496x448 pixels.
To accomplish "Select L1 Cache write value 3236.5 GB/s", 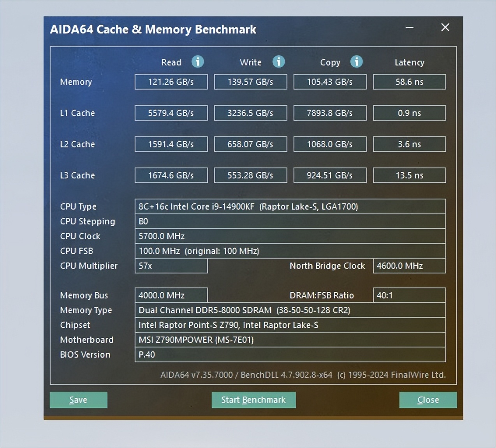I will click(250, 113).
